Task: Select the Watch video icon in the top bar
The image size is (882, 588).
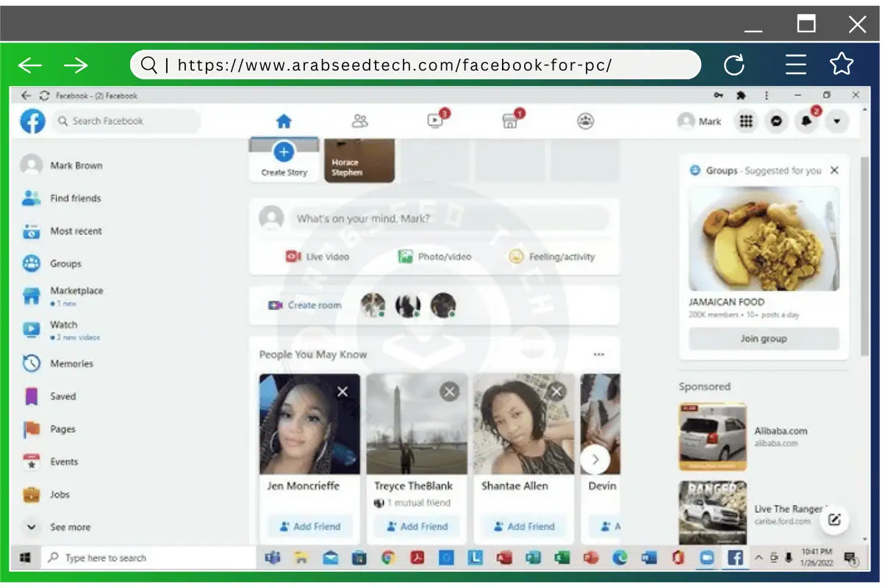Action: 434,121
